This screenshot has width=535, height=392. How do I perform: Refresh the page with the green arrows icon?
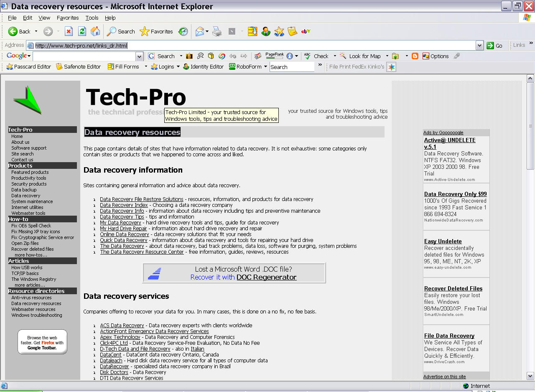(x=82, y=31)
